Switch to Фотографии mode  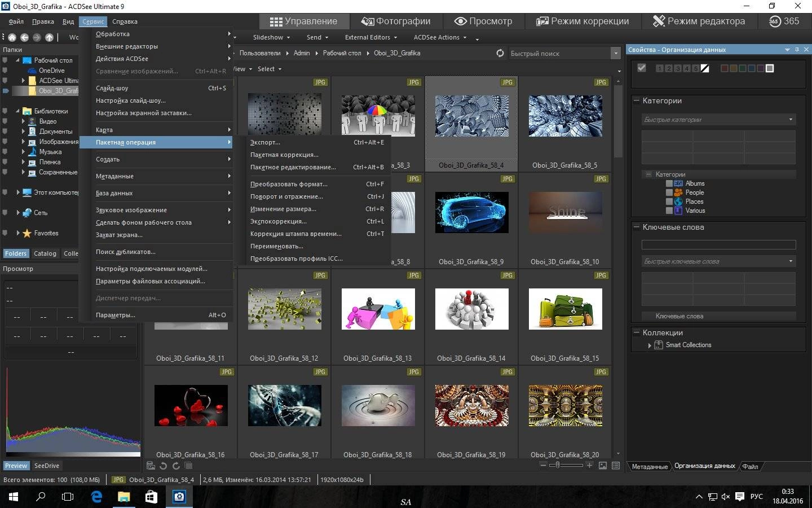(395, 21)
